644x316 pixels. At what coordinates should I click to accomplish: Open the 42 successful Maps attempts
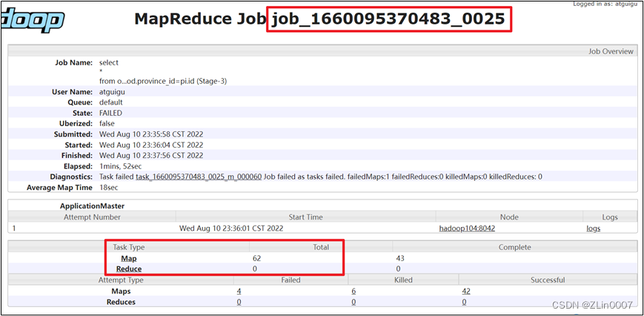[466, 291]
